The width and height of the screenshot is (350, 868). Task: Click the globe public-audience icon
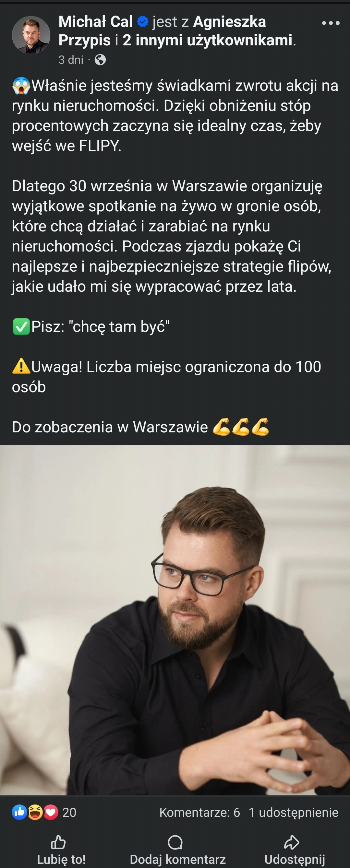[100, 60]
